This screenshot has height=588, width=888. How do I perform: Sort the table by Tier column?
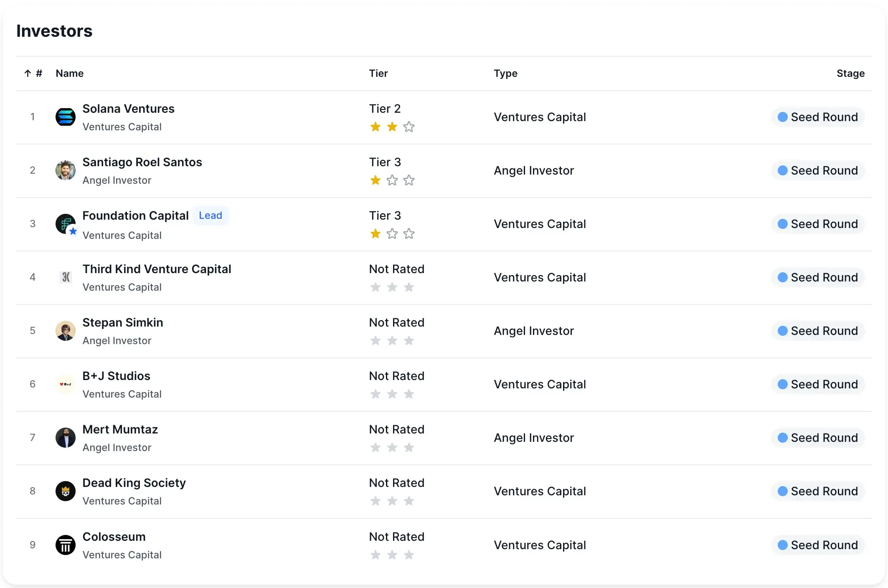point(378,73)
